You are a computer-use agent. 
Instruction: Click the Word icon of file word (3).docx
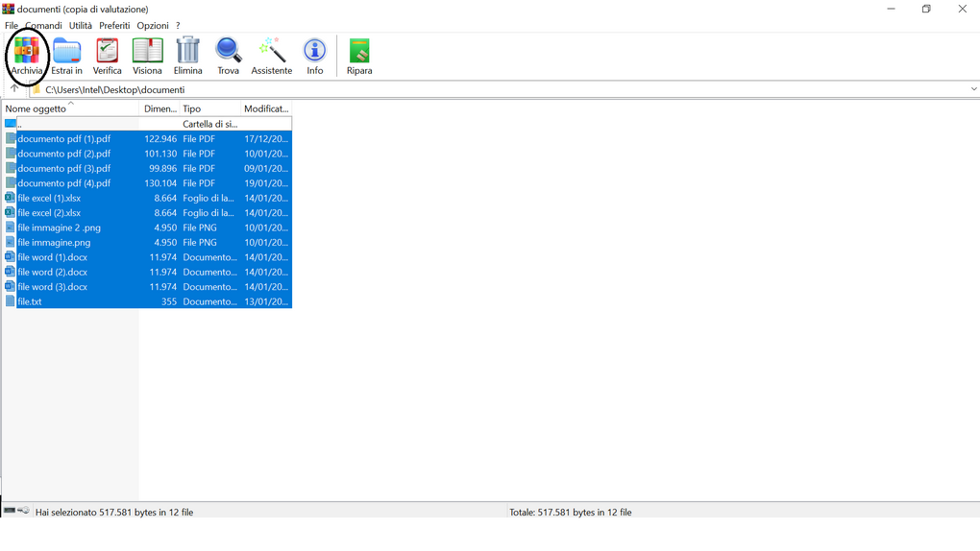pos(10,286)
